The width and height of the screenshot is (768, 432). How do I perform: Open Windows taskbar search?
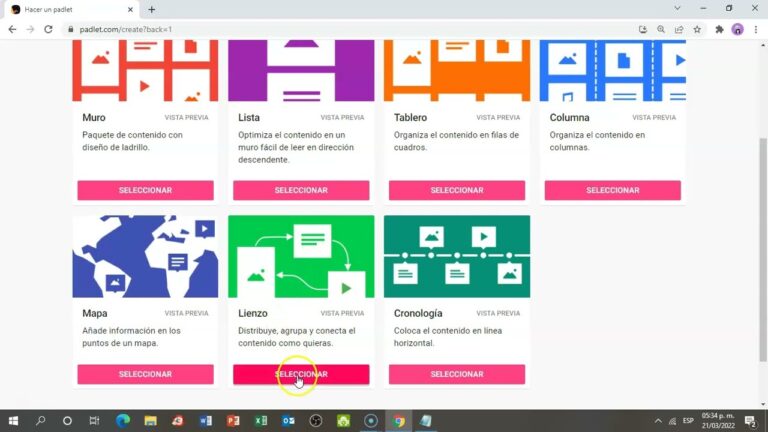point(41,421)
